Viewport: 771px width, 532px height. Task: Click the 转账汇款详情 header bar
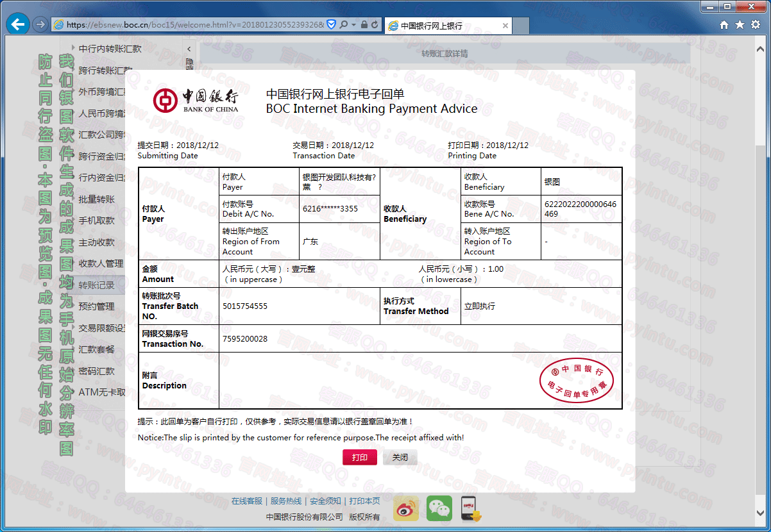click(x=445, y=54)
